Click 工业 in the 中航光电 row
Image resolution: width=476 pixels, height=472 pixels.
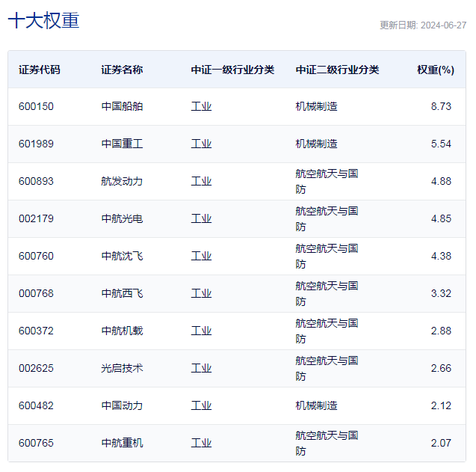click(201, 218)
